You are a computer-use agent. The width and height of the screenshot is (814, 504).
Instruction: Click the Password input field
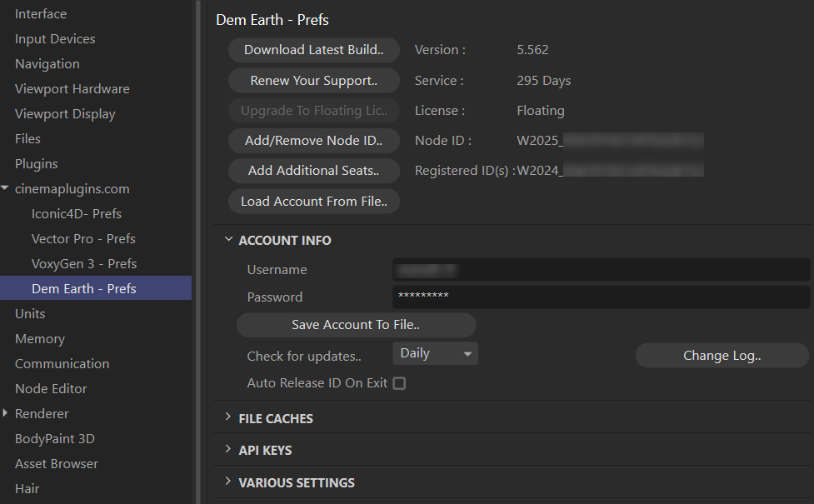[602, 297]
